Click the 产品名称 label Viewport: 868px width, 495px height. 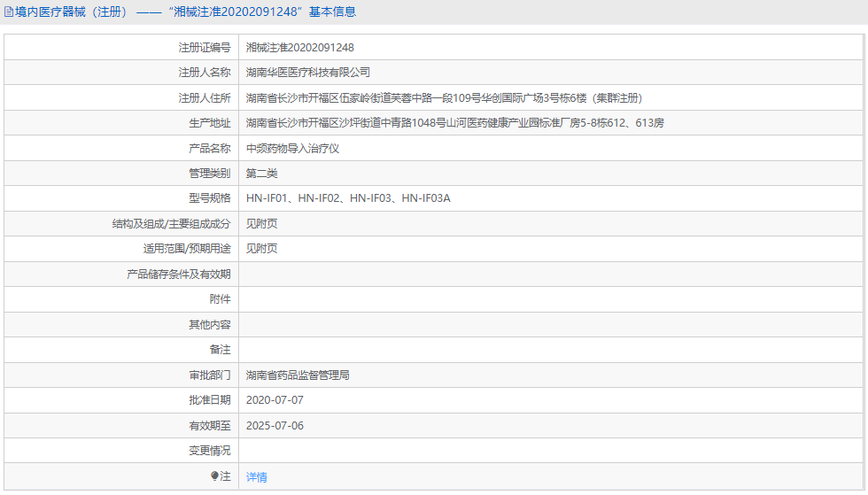(210, 149)
